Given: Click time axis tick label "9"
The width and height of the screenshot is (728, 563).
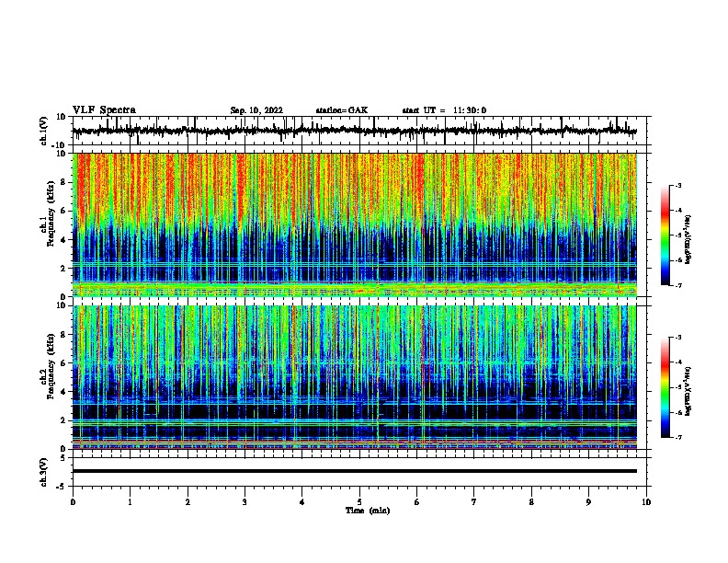Looking at the screenshot, I should click(588, 502).
